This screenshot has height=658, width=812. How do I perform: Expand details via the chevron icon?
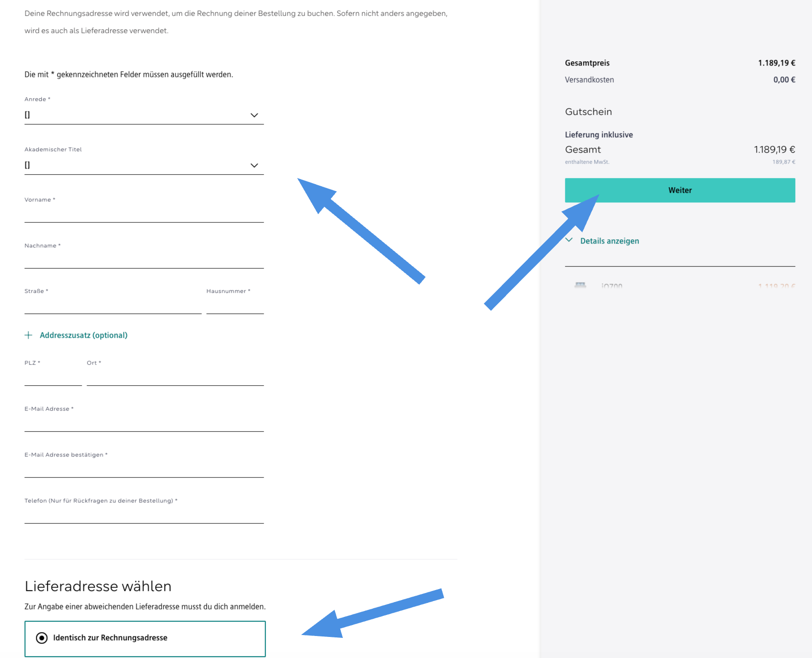click(569, 240)
